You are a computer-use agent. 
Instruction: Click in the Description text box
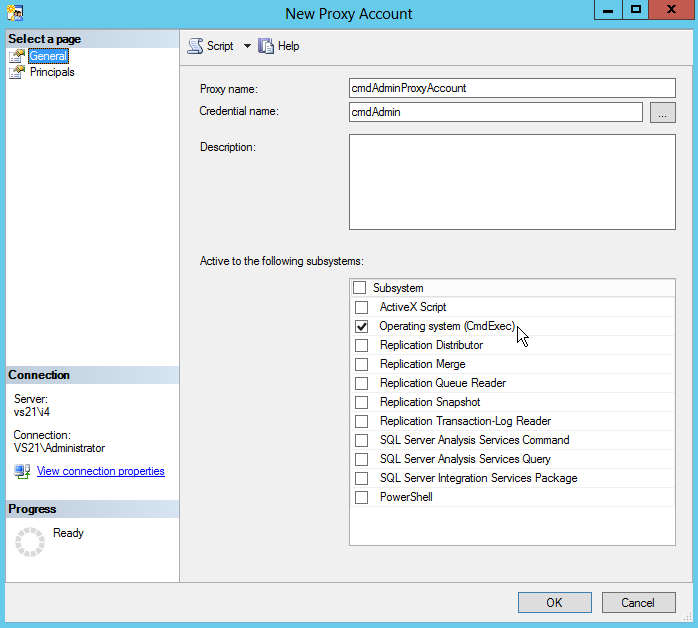click(x=512, y=182)
